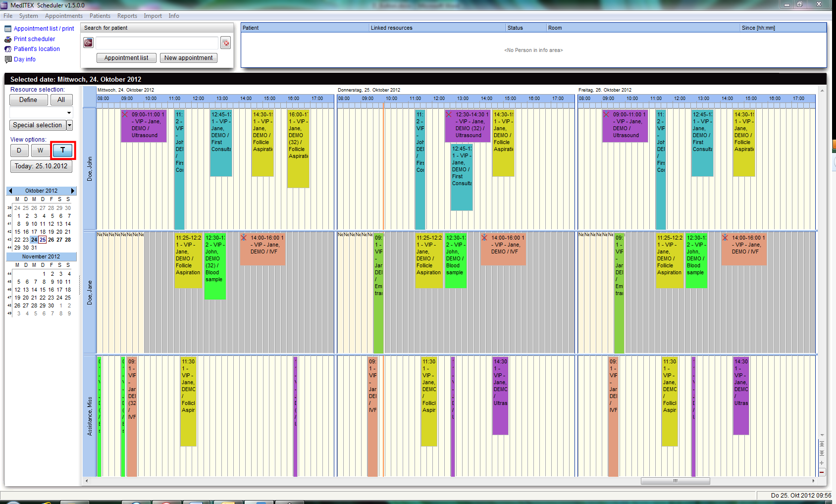Click in the Search for patient field

click(157, 43)
